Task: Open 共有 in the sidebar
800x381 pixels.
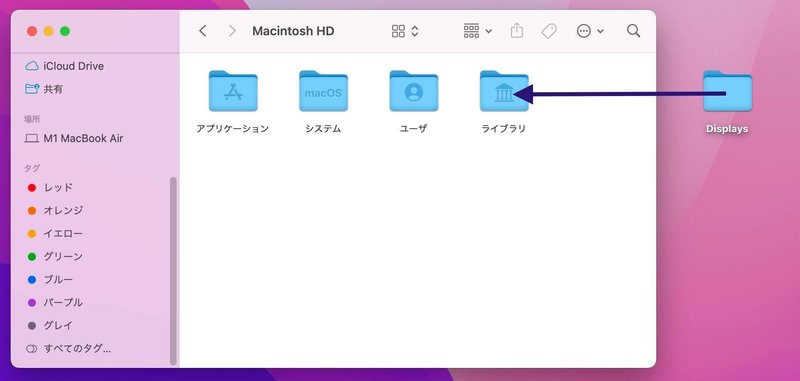Action: click(x=44, y=89)
